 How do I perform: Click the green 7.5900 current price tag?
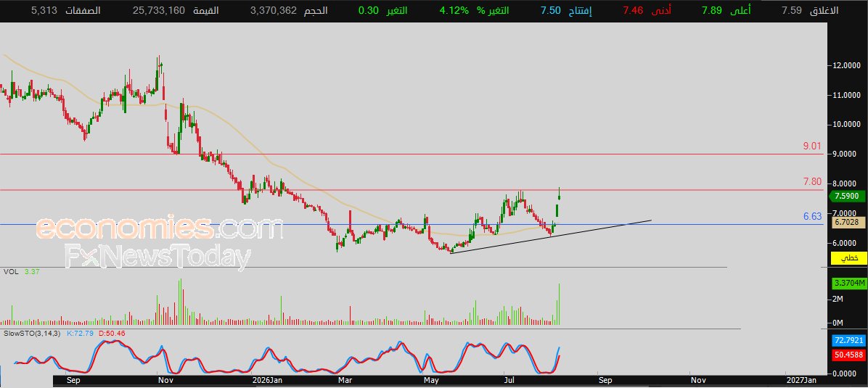pos(845,196)
